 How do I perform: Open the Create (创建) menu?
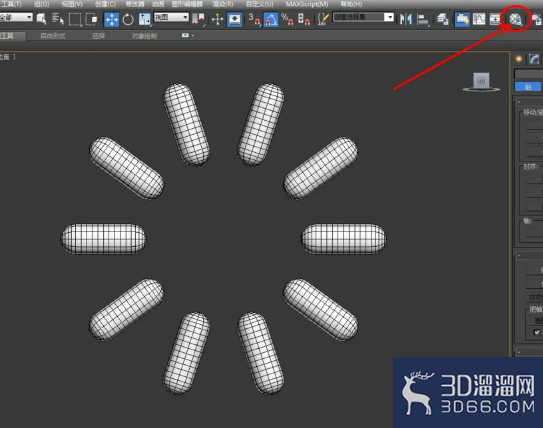[105, 4]
